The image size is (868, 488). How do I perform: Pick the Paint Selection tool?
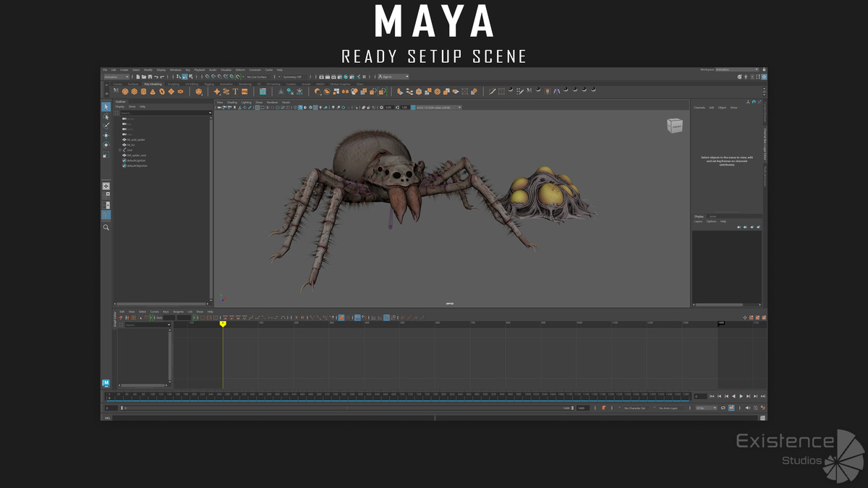tap(106, 126)
